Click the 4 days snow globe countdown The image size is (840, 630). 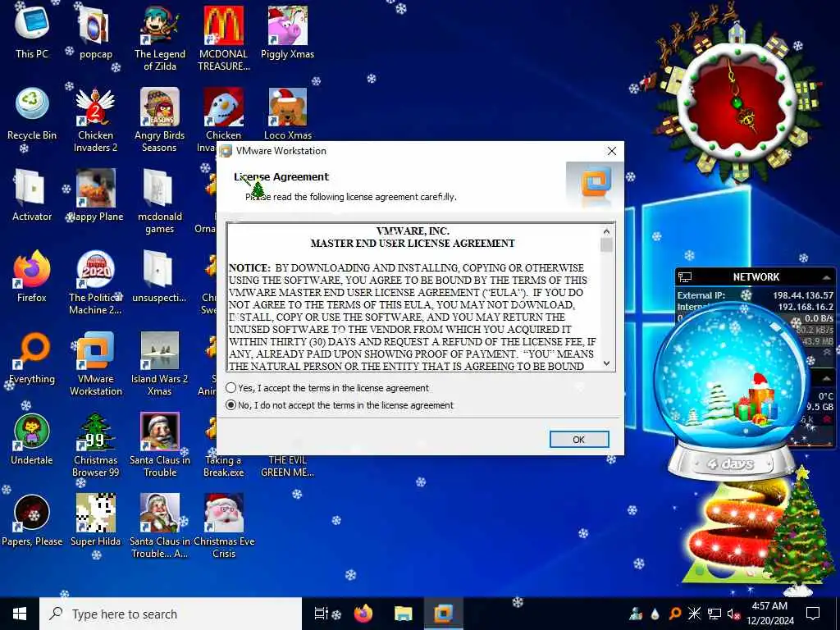729,463
